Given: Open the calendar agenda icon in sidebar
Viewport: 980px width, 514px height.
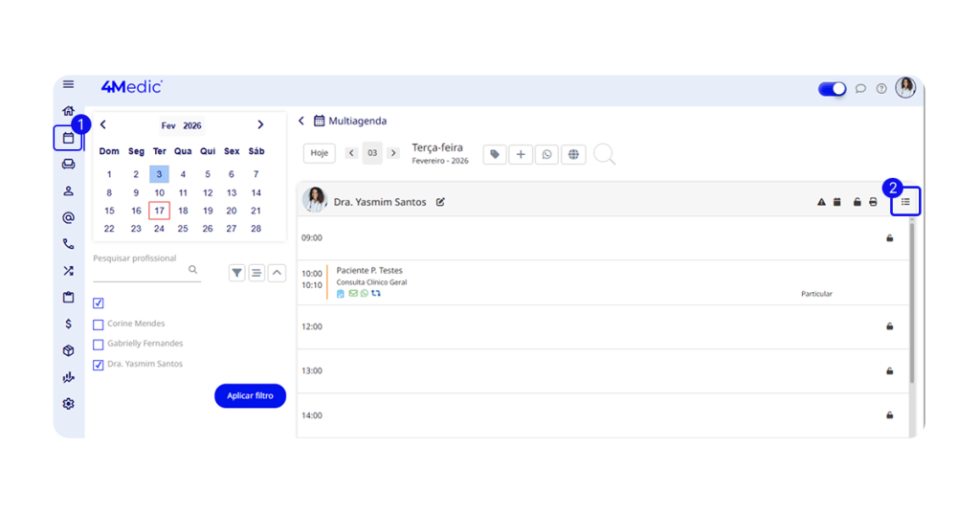Looking at the screenshot, I should (x=68, y=138).
